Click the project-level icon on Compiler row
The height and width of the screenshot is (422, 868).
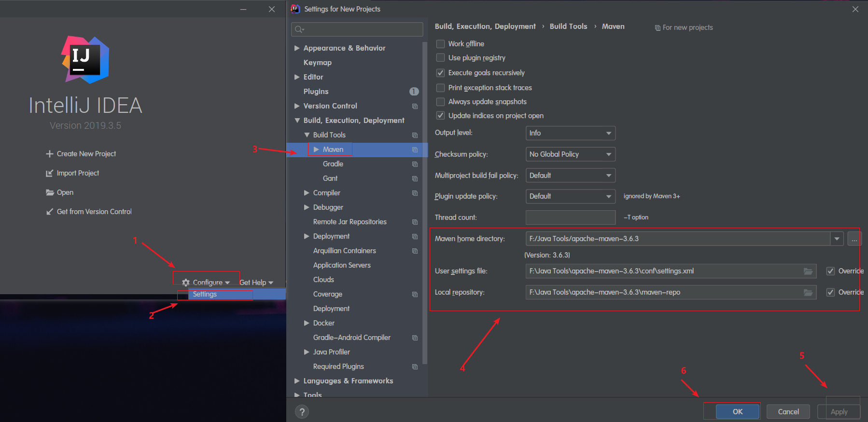pyautogui.click(x=415, y=193)
